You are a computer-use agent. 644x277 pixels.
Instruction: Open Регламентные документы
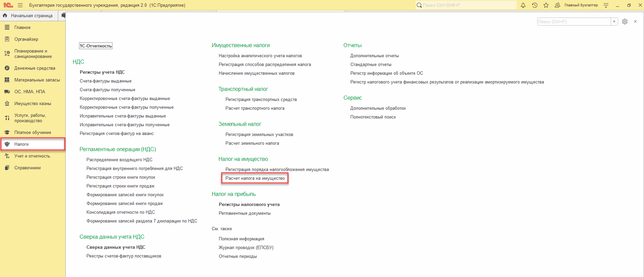(245, 213)
